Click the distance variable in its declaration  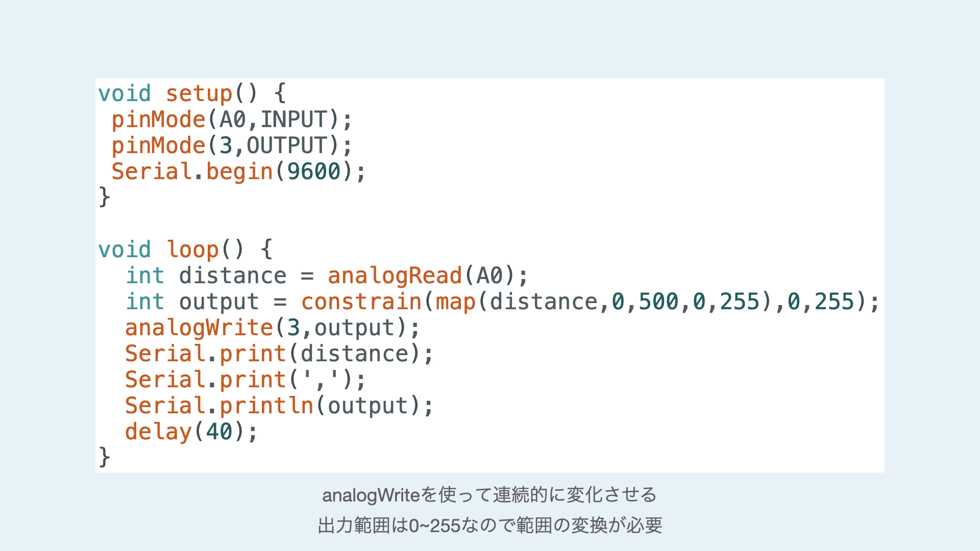point(233,276)
